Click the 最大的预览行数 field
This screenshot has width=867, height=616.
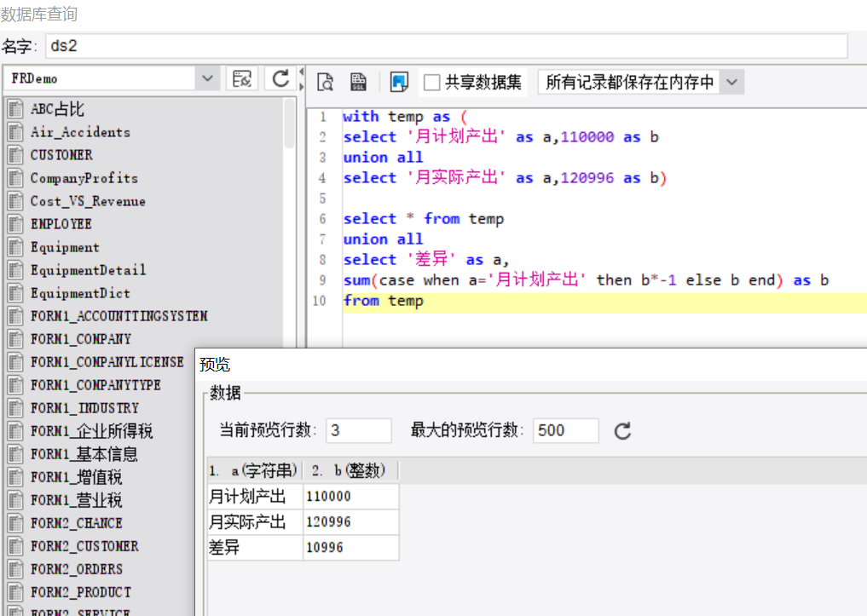pyautogui.click(x=566, y=430)
